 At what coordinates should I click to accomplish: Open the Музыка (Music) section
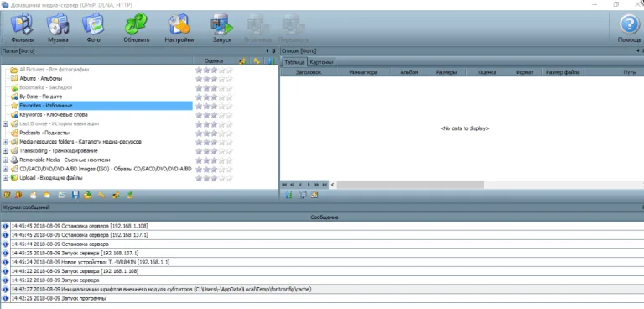point(58,28)
